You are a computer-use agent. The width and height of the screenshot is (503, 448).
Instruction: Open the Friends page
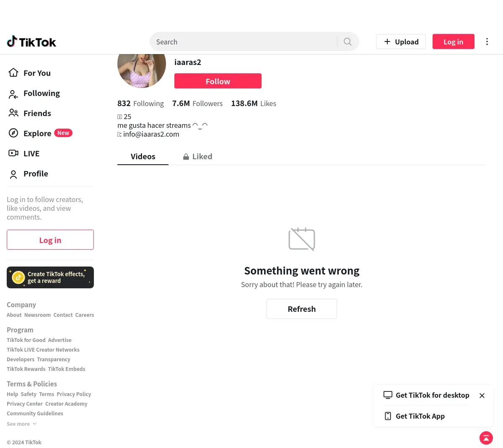[x=37, y=113]
